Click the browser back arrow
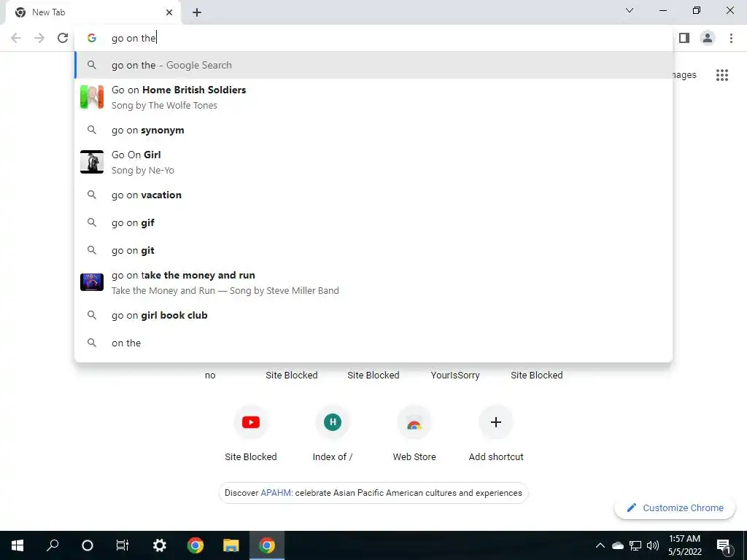This screenshot has height=560, width=747. point(16,38)
